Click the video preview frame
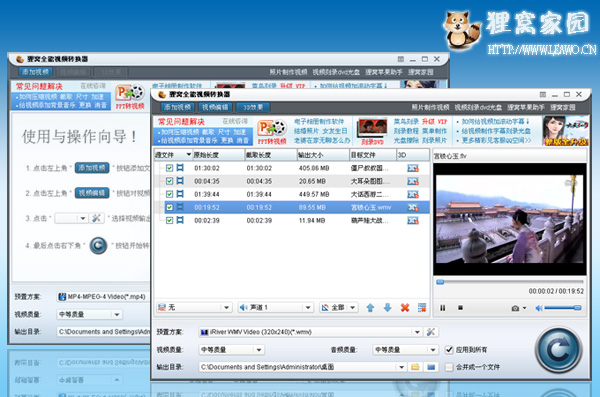The height and width of the screenshot is (397, 600). pyautogui.click(x=510, y=219)
